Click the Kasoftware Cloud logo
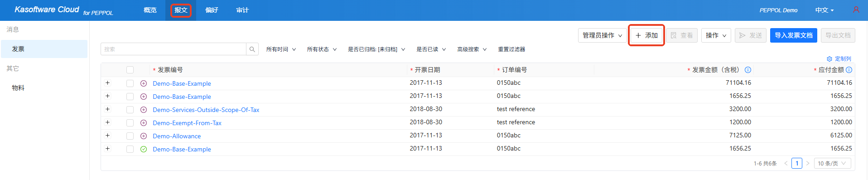This screenshot has height=180, width=868. click(x=47, y=10)
